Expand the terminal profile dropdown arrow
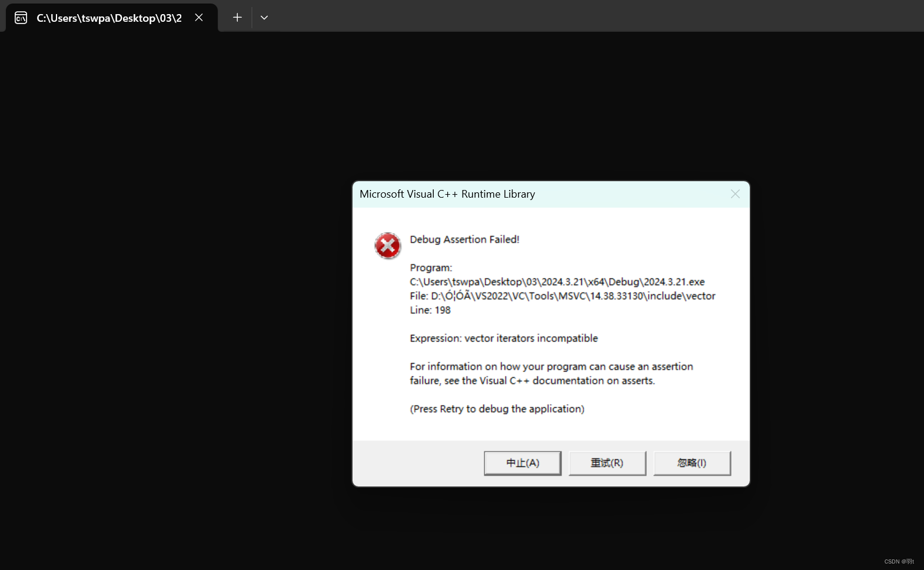 264,18
